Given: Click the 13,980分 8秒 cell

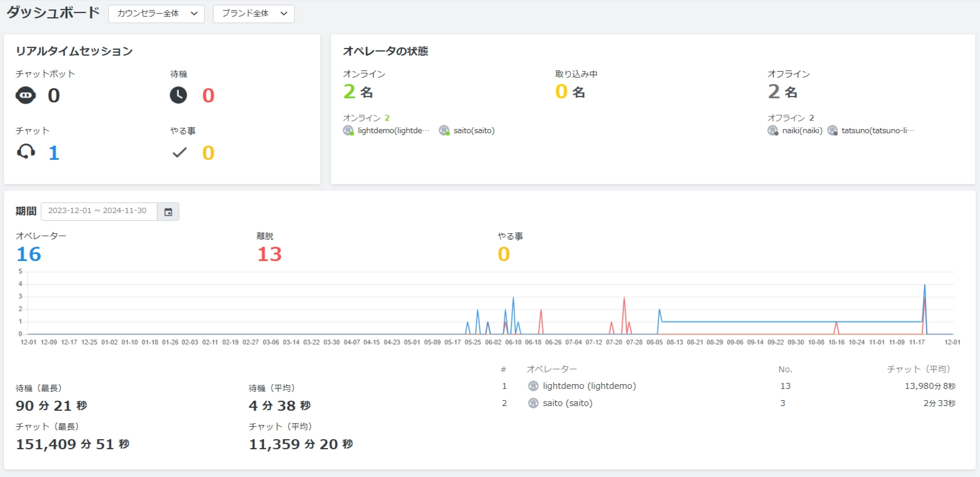Looking at the screenshot, I should (x=930, y=386).
